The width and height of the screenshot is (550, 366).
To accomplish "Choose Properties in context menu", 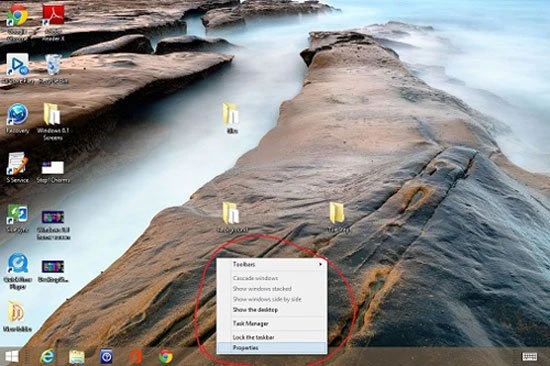I will coord(272,348).
